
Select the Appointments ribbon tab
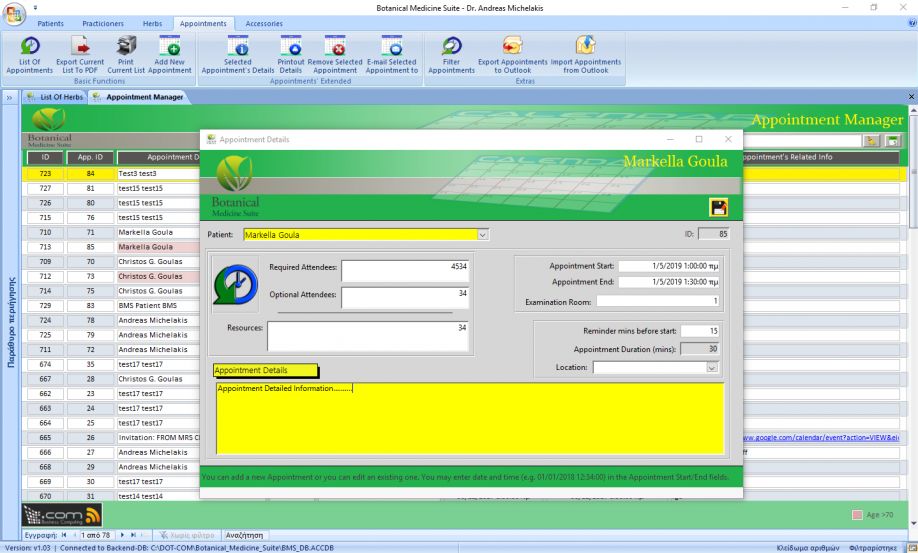pyautogui.click(x=203, y=23)
